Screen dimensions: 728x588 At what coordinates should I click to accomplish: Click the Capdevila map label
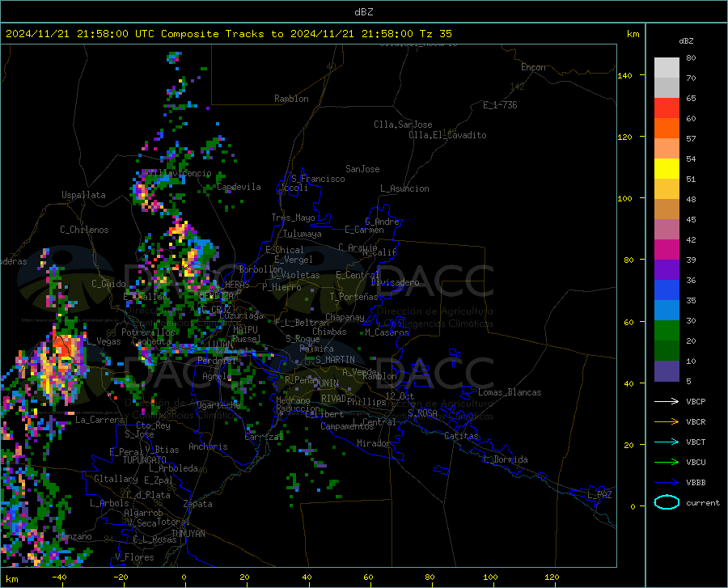tap(239, 187)
